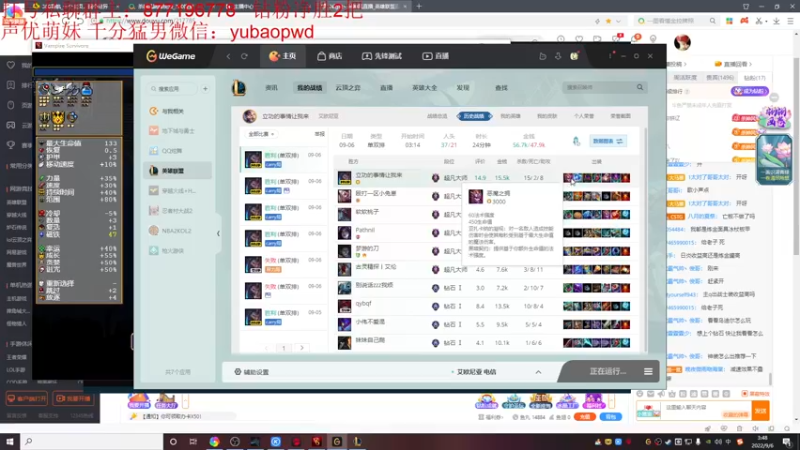Image resolution: width=800 pixels, height=450 pixels.
Task: Go back with the WeGame back arrow
Action: pyautogui.click(x=229, y=56)
